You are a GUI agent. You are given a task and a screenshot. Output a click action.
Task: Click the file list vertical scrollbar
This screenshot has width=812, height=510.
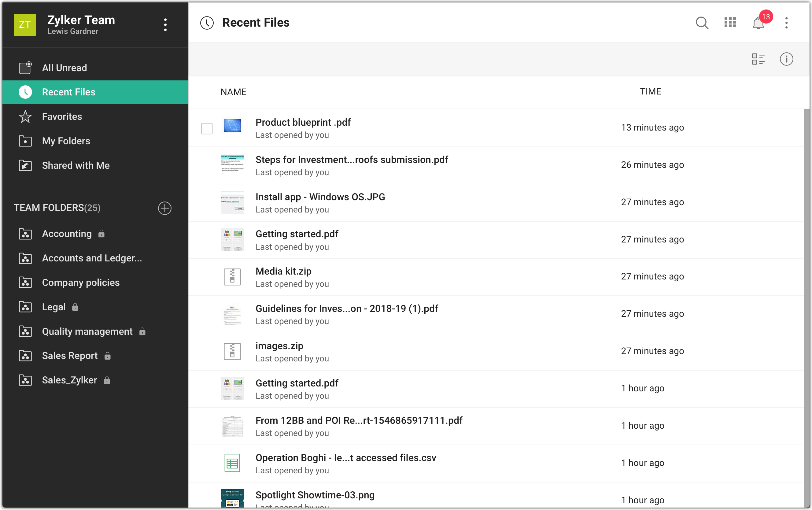coord(806,304)
